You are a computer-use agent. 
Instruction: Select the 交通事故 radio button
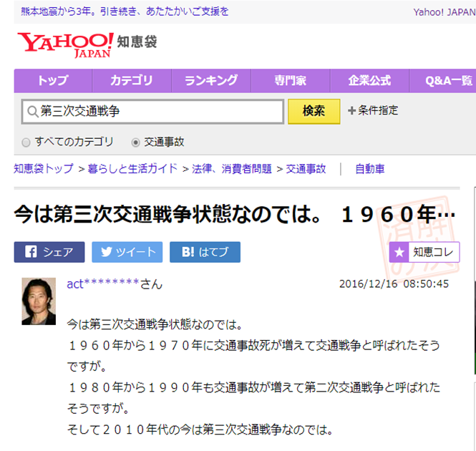(136, 142)
